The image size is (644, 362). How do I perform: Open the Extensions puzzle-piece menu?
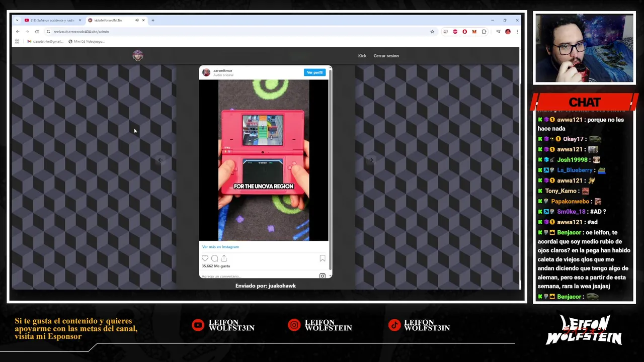[x=484, y=32]
